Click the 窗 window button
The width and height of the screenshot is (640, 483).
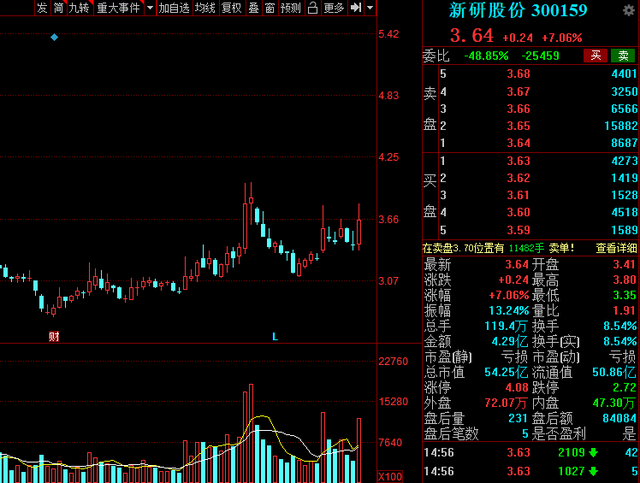(x=270, y=8)
